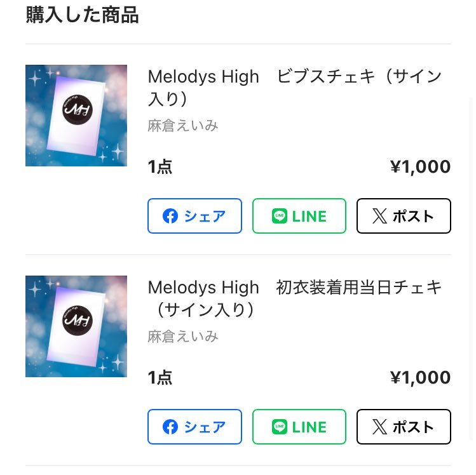Click the 購入した商品 heading
This screenshot has height=475, width=476.
coord(82,15)
